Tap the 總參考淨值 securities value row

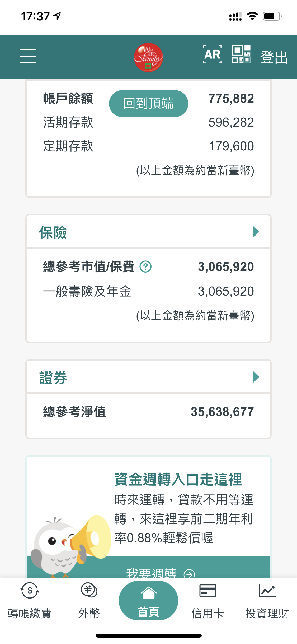(x=148, y=412)
